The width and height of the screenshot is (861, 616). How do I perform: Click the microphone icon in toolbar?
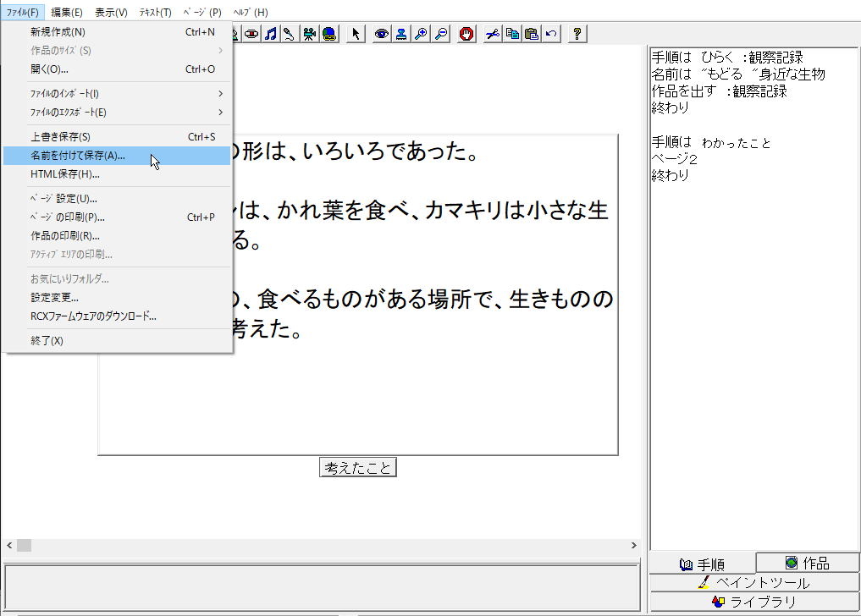[x=290, y=34]
